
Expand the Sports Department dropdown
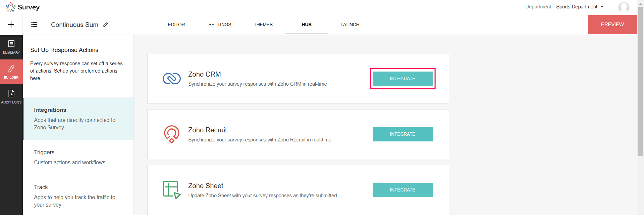(580, 7)
